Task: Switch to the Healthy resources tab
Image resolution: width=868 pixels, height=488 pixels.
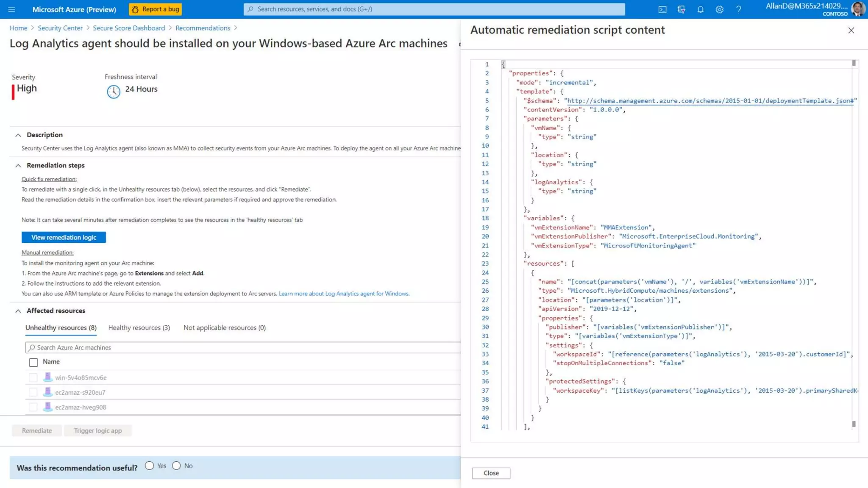Action: tap(139, 327)
